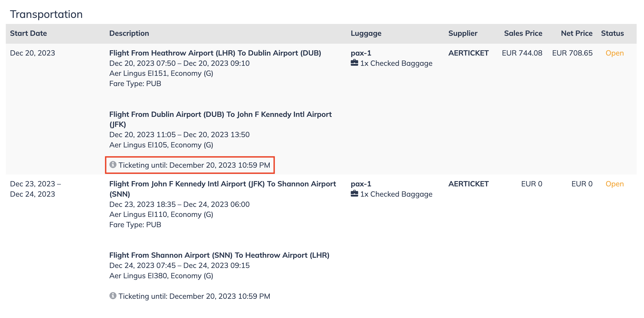Click the Net Price column header

point(577,33)
